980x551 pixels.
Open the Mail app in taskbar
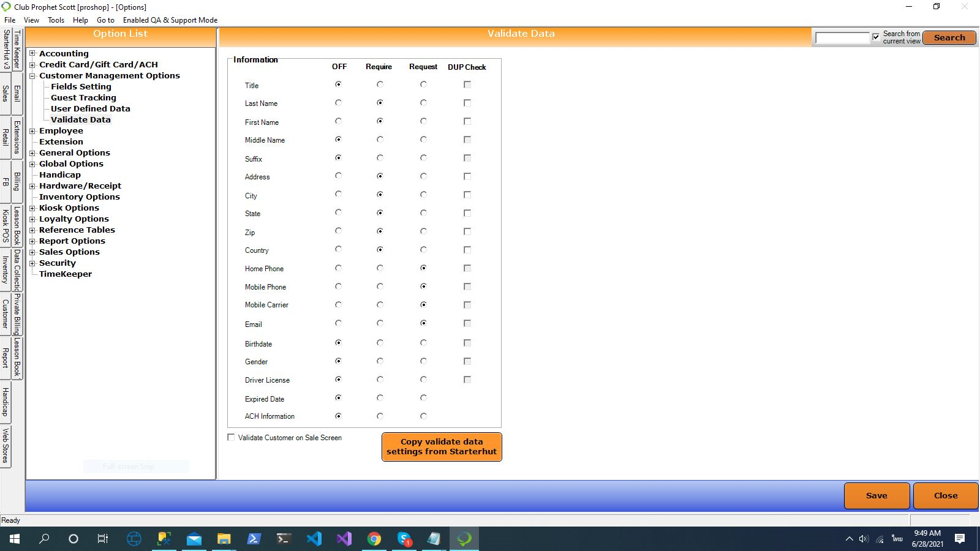click(194, 539)
